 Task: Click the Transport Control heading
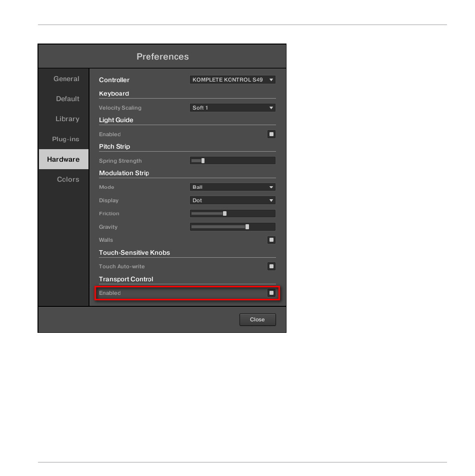coord(126,279)
